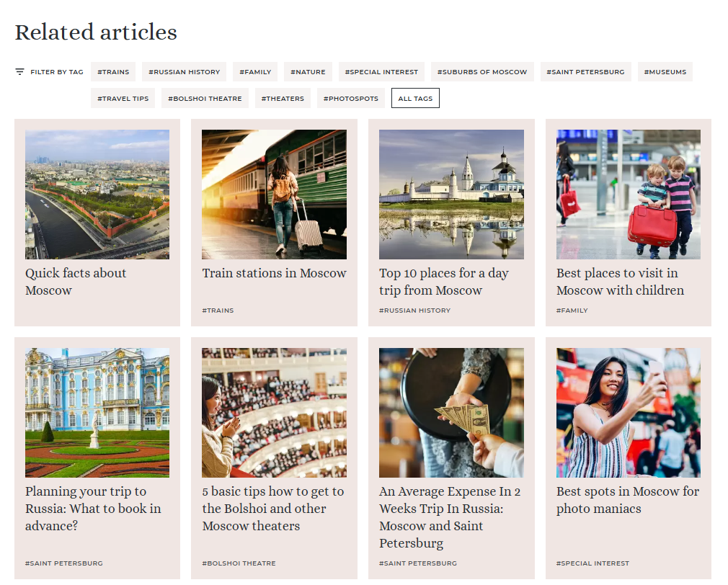Screen dimensions: 728x585
Task: Read 'Train stations in Moscow' article
Action: point(274,273)
